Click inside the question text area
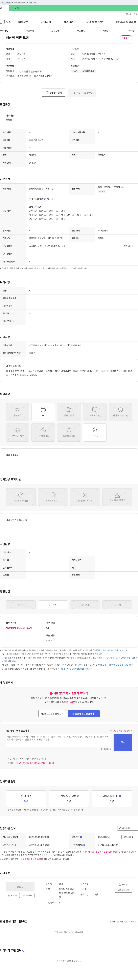Image resolution: width=138 pixels, height=980 pixels. pyautogui.click(x=58, y=741)
